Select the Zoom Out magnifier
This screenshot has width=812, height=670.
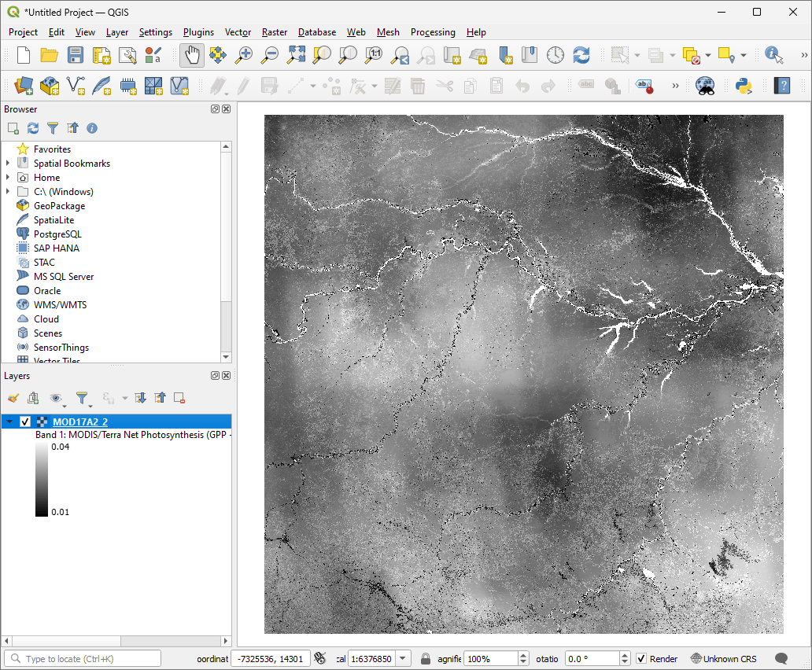[x=269, y=55]
